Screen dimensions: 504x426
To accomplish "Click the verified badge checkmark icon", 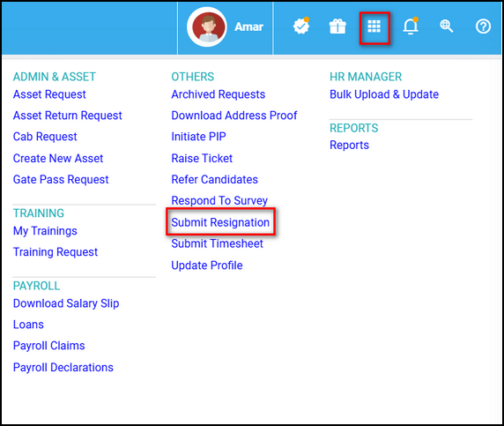I will (301, 26).
